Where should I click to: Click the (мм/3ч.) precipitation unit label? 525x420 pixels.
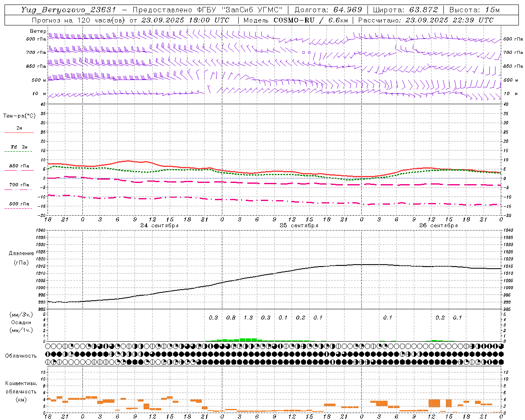coord(21,315)
